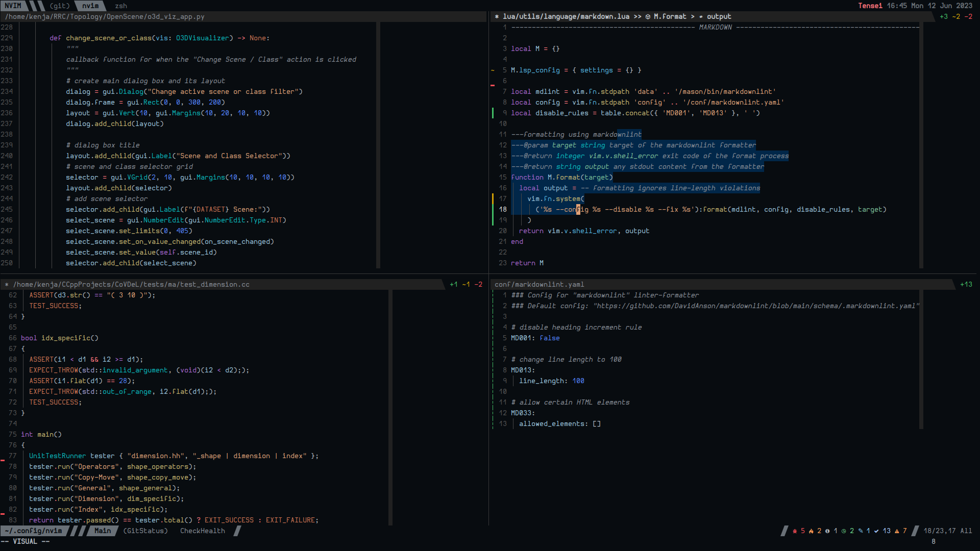Click the modified asterisk before the markdown.lua path
Viewport: 980px width, 551px height.
[x=497, y=17]
